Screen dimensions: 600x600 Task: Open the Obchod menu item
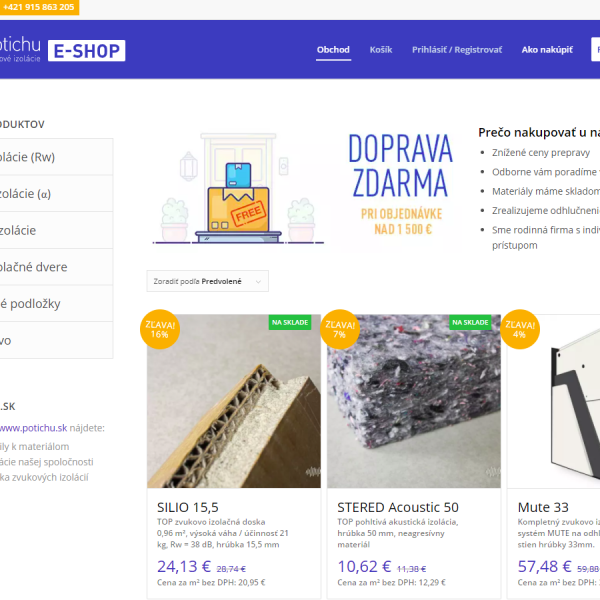coord(333,50)
